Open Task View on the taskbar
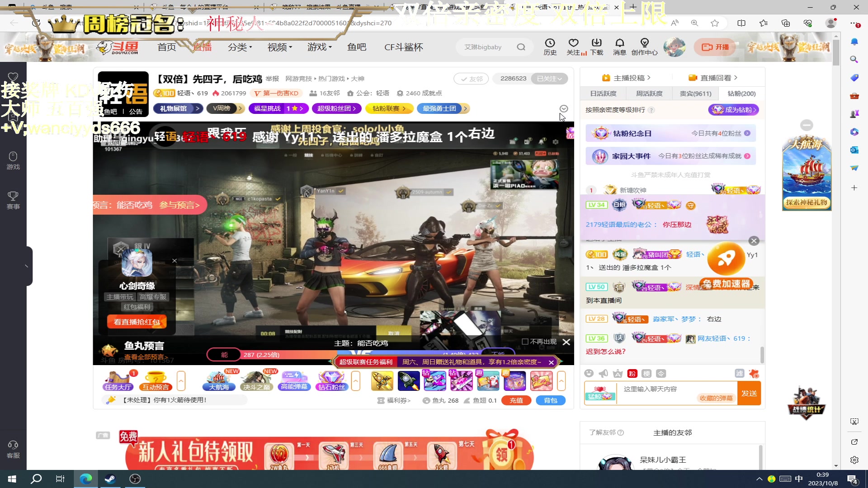Viewport: 868px width, 488px height. [60, 479]
